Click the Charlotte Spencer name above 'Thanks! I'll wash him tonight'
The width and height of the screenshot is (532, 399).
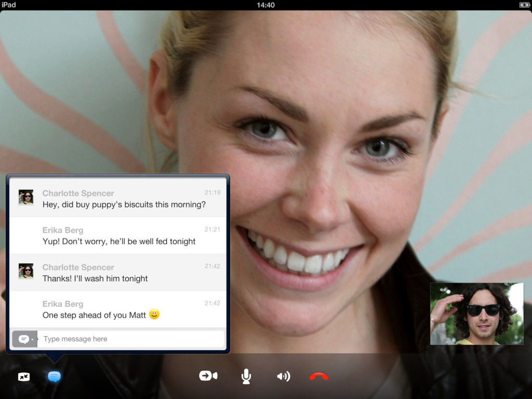click(x=78, y=268)
